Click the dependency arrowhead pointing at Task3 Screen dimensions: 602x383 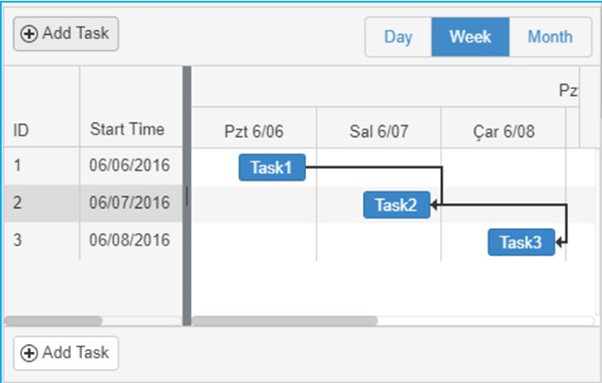pos(559,242)
